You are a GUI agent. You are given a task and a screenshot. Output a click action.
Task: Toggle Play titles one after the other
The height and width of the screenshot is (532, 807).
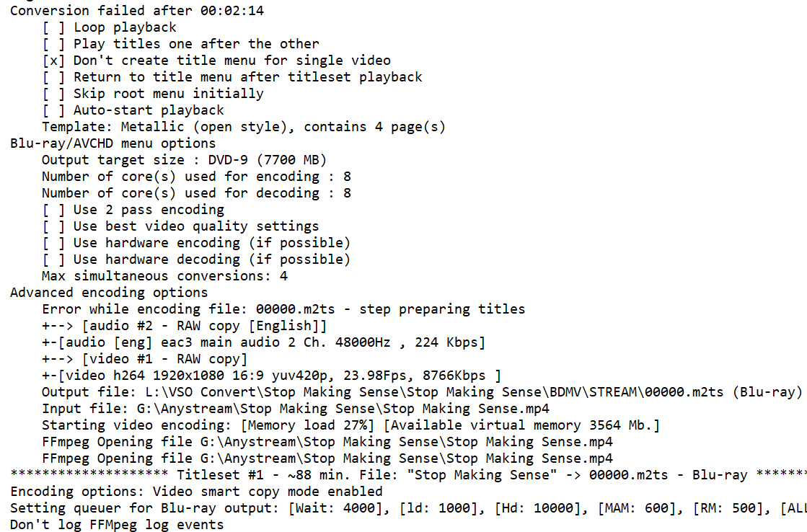pyautogui.click(x=53, y=44)
